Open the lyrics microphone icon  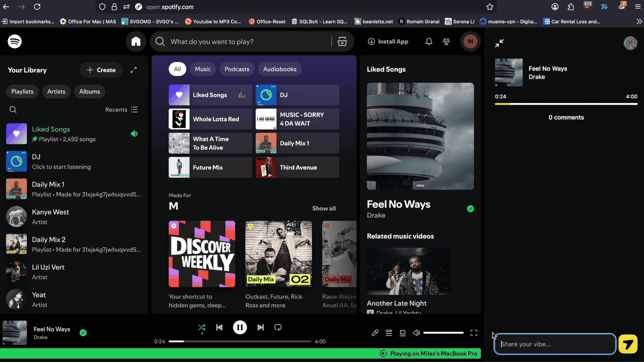[375, 333]
